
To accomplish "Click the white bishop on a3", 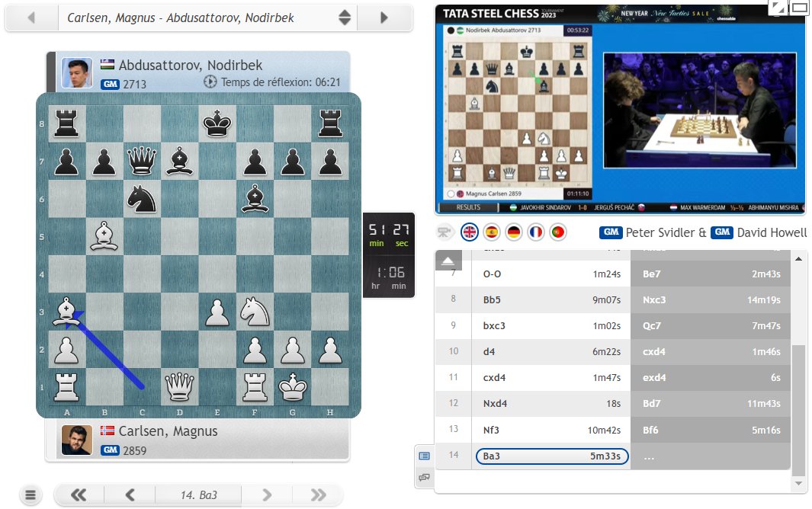I will tap(66, 312).
